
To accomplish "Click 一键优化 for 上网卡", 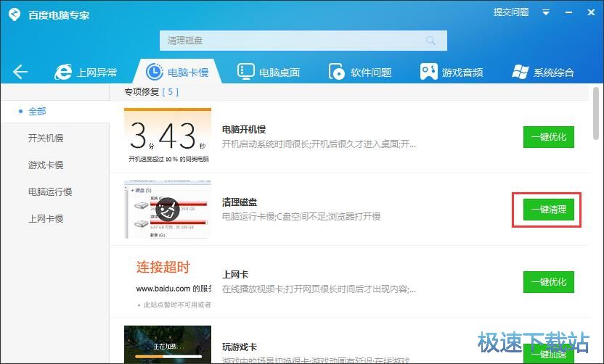I will [x=549, y=282].
